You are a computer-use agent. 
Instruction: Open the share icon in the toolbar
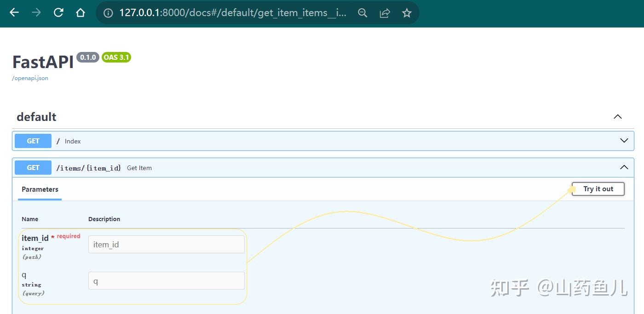coord(385,13)
